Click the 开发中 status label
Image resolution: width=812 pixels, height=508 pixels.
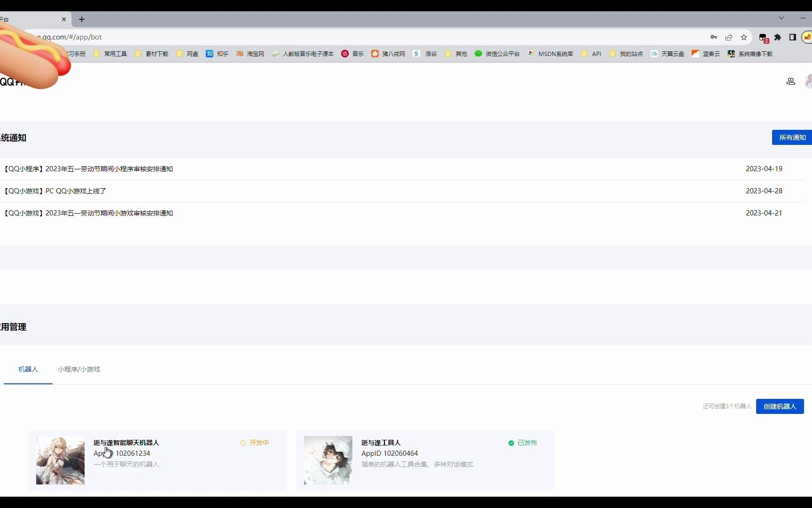pyautogui.click(x=255, y=443)
